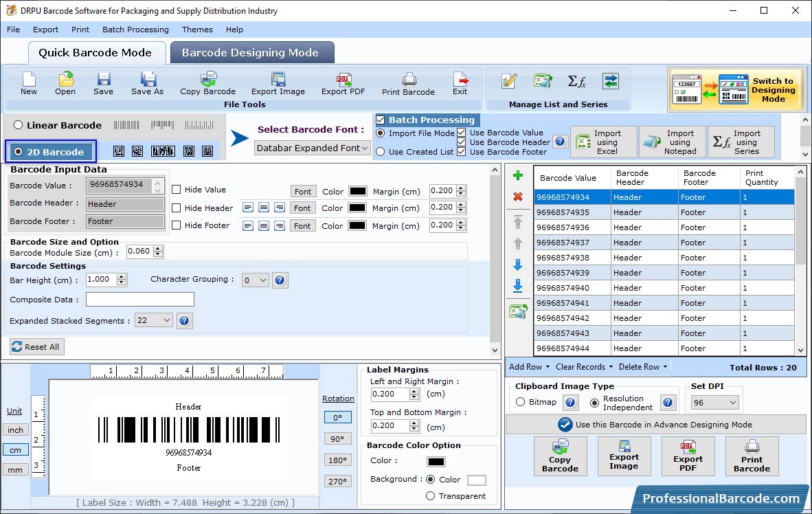This screenshot has width=812, height=514.
Task: Click the Exit icon
Action: click(460, 83)
